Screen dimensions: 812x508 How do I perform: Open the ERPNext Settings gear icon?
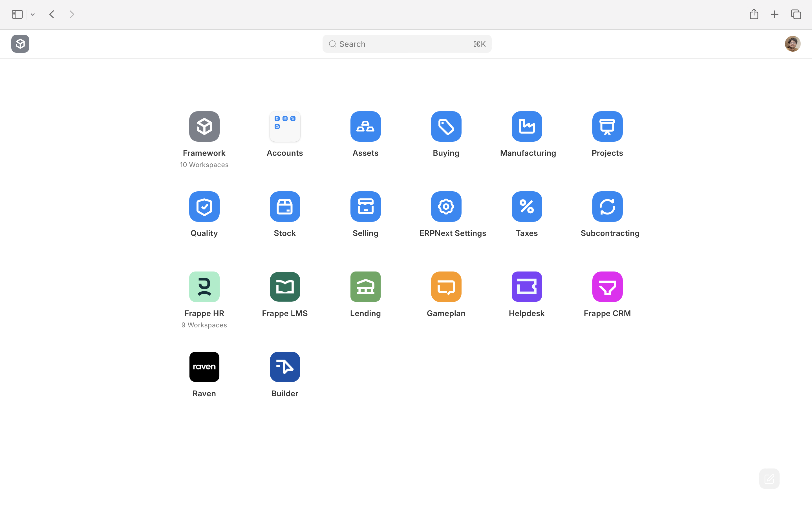[446, 207]
